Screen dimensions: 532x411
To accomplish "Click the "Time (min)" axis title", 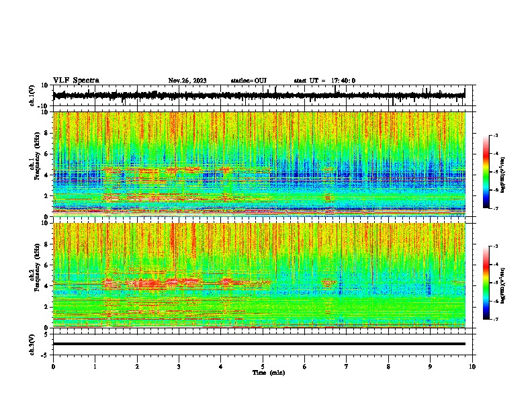I will (x=269, y=373).
